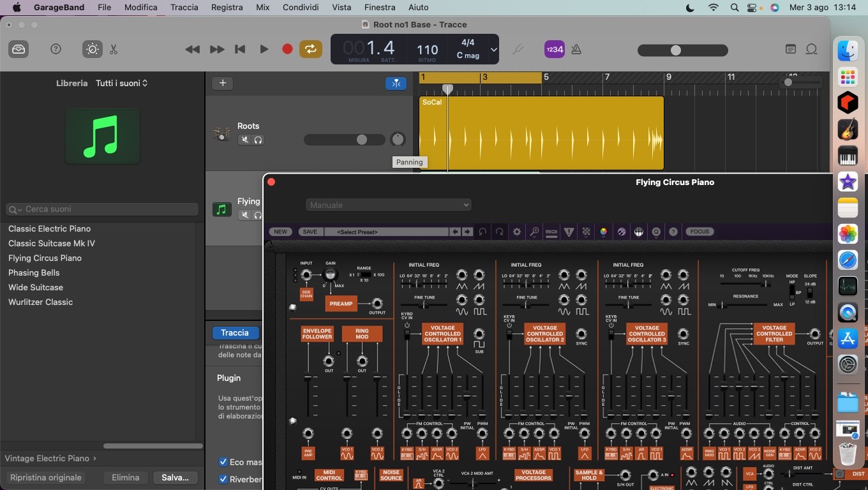Open Traccia menu in menu bar

(x=184, y=8)
